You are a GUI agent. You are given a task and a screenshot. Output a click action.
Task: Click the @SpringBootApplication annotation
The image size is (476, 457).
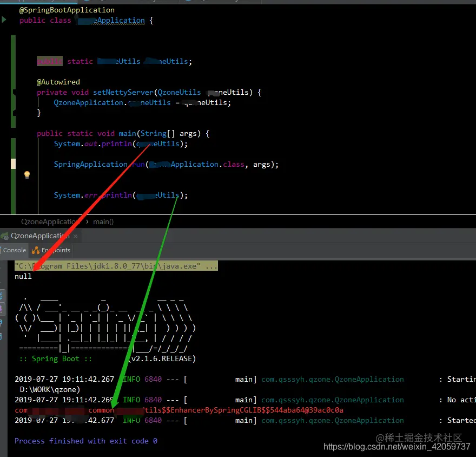[67, 10]
